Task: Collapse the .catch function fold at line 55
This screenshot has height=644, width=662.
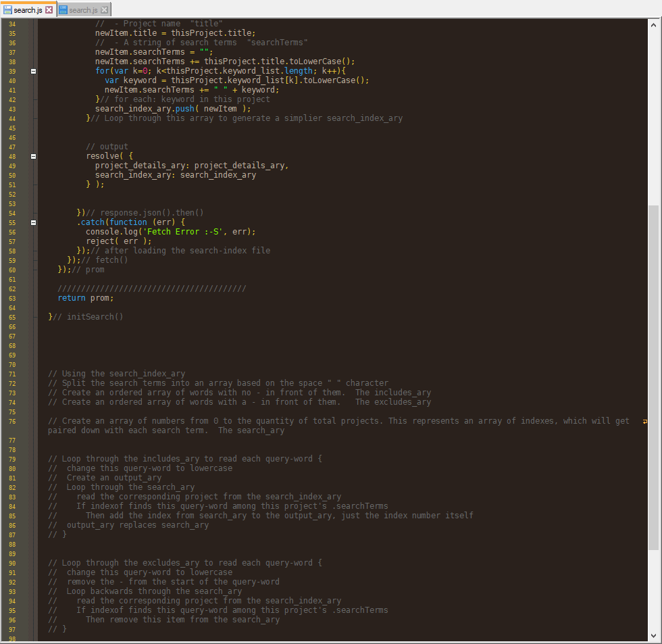Action: click(x=32, y=222)
